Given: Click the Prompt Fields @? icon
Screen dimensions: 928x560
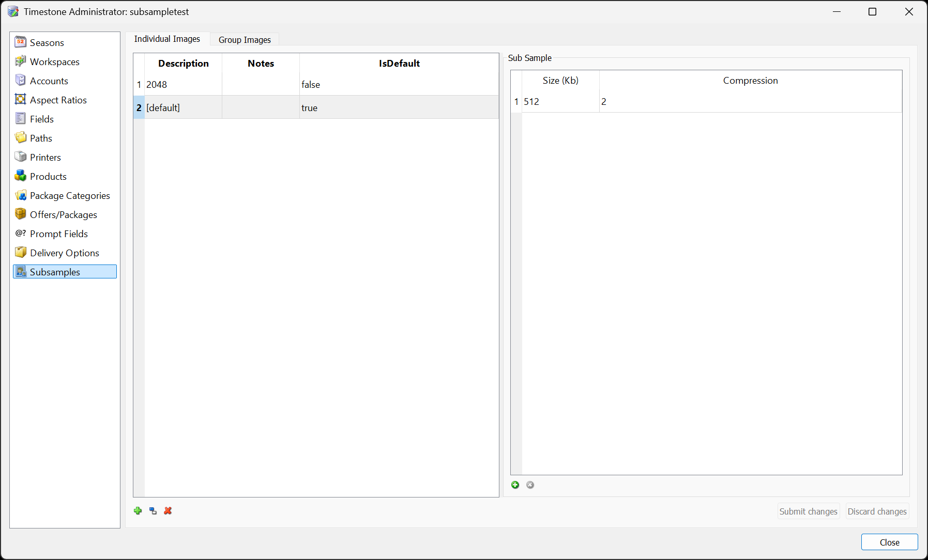Looking at the screenshot, I should (20, 233).
